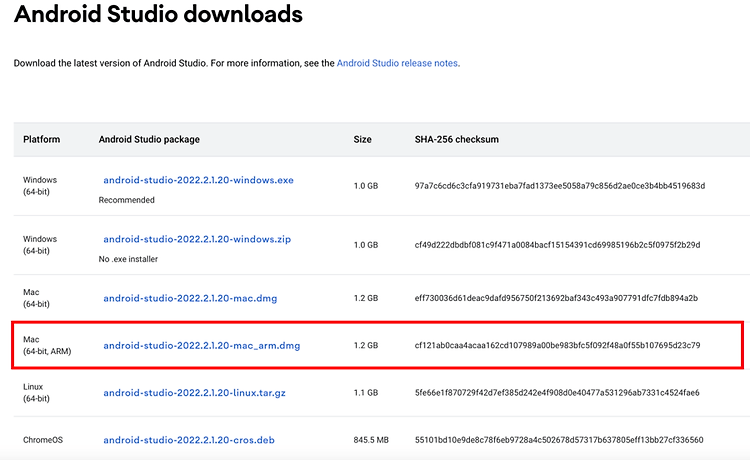Select checksum starting with 55101bd10e9de8c7
This screenshot has height=460, width=750.
pyautogui.click(x=559, y=440)
